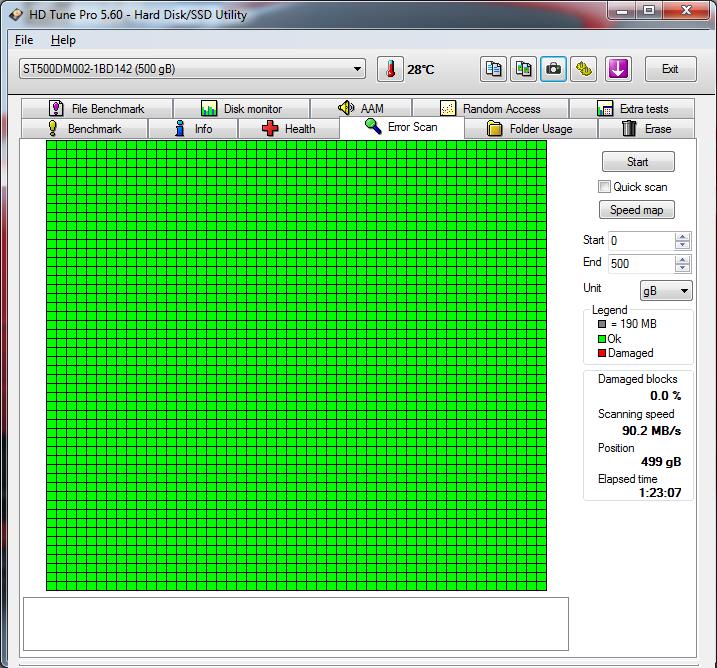Viewport: 717px width, 668px height.
Task: Go to the Erase tab
Action: coord(646,129)
